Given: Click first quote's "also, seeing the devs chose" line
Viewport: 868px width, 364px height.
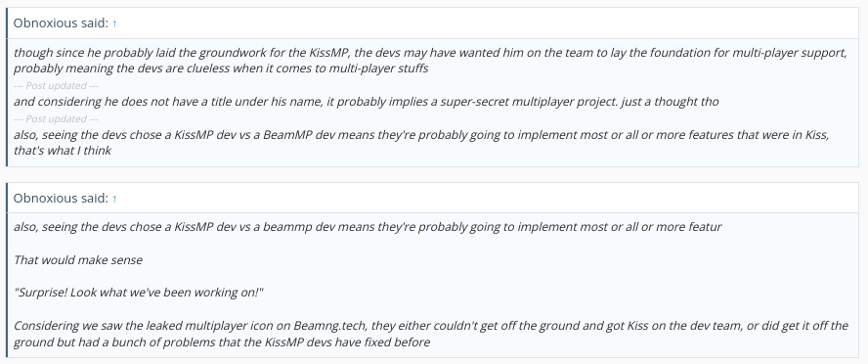Looking at the screenshot, I should click(x=421, y=135).
